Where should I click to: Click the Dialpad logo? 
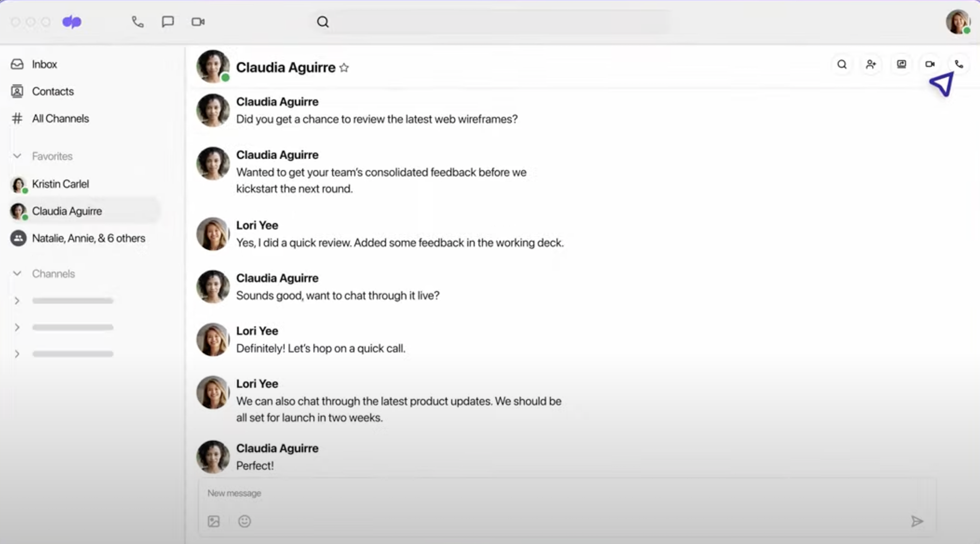click(x=72, y=22)
